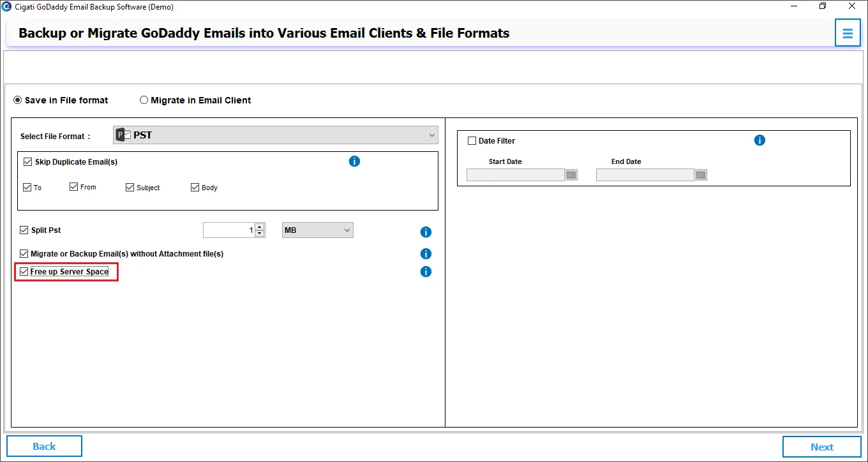Open the Select File Format PST dropdown
The height and width of the screenshot is (462, 868).
coord(276,135)
